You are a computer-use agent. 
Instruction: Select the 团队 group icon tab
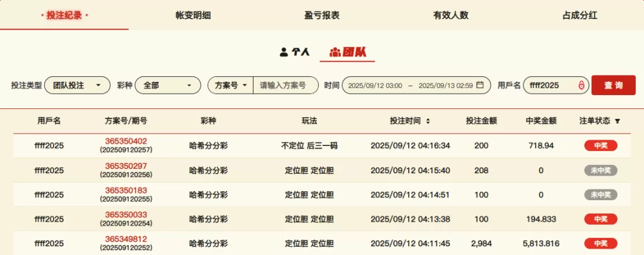335,52
